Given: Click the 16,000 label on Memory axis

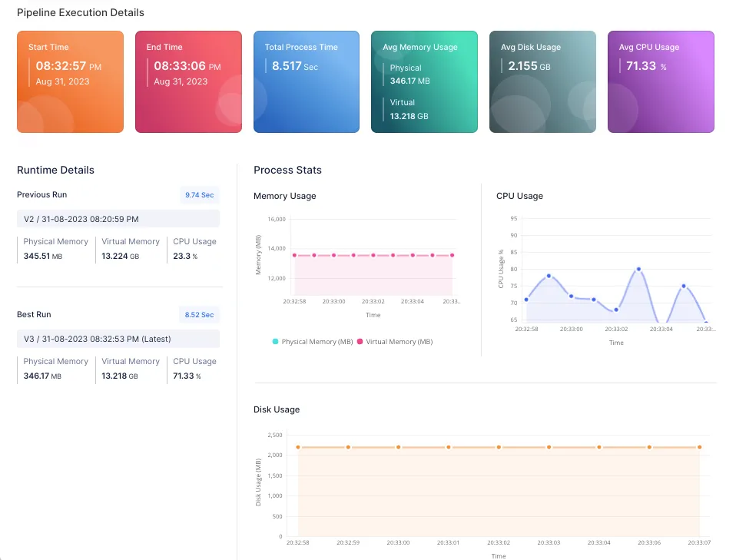Looking at the screenshot, I should click(x=277, y=219).
